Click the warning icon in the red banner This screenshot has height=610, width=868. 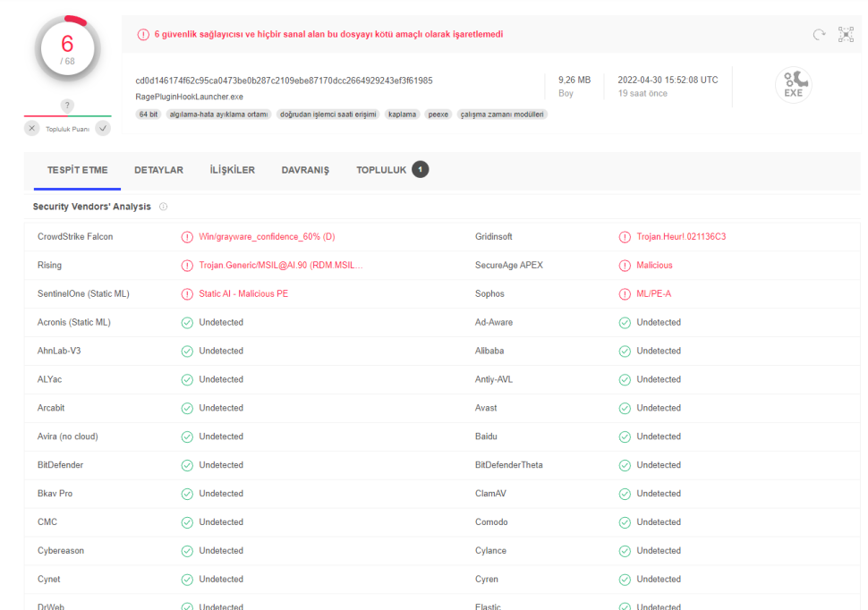[x=143, y=35]
